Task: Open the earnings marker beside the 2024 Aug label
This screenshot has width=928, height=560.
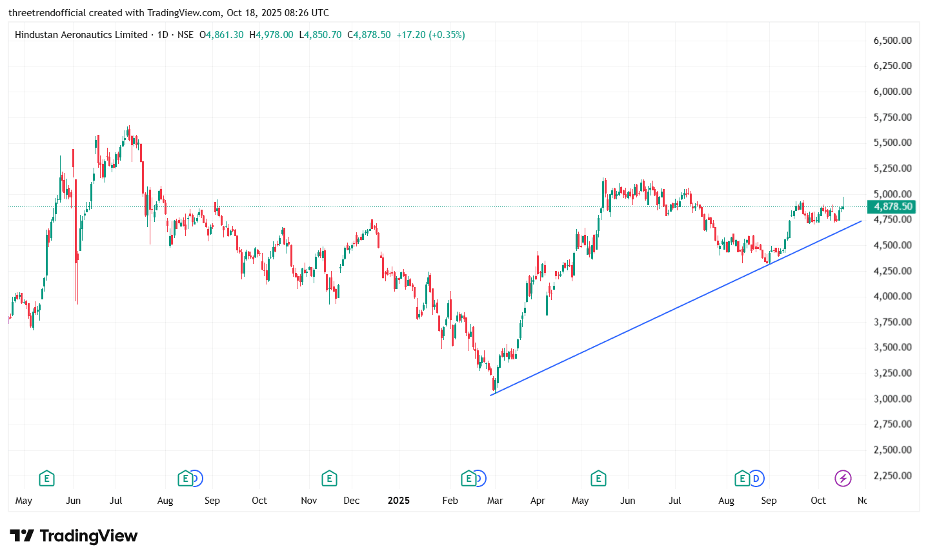Action: point(186,479)
